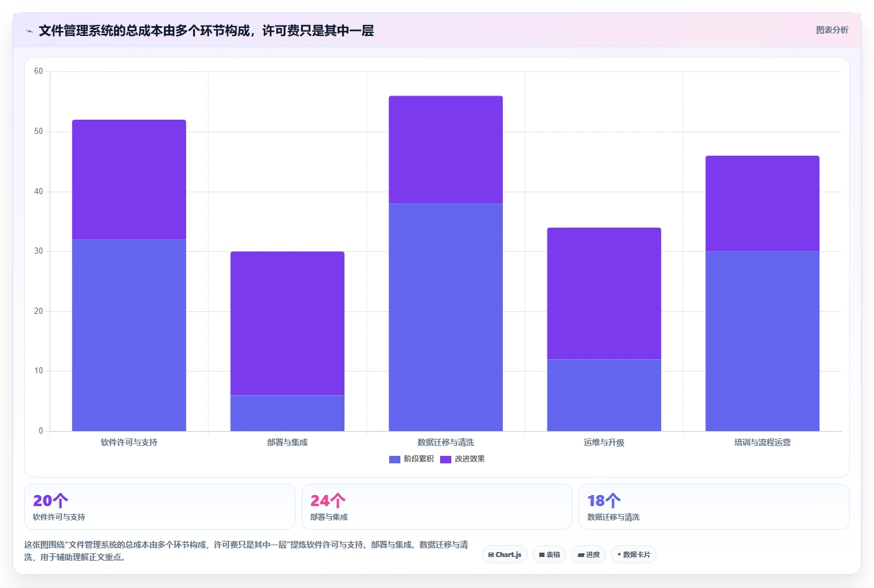The image size is (874, 588).
Task: Select the 表格 tag chip
Action: tap(549, 555)
